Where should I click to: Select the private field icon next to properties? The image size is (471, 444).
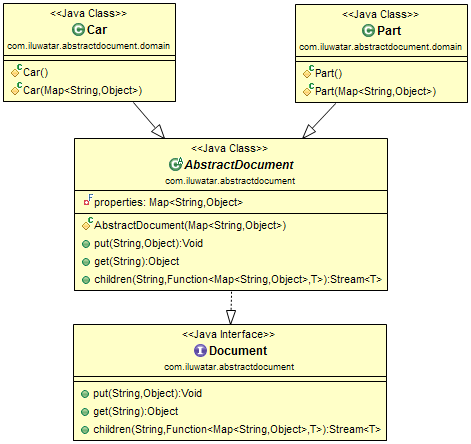pos(88,200)
